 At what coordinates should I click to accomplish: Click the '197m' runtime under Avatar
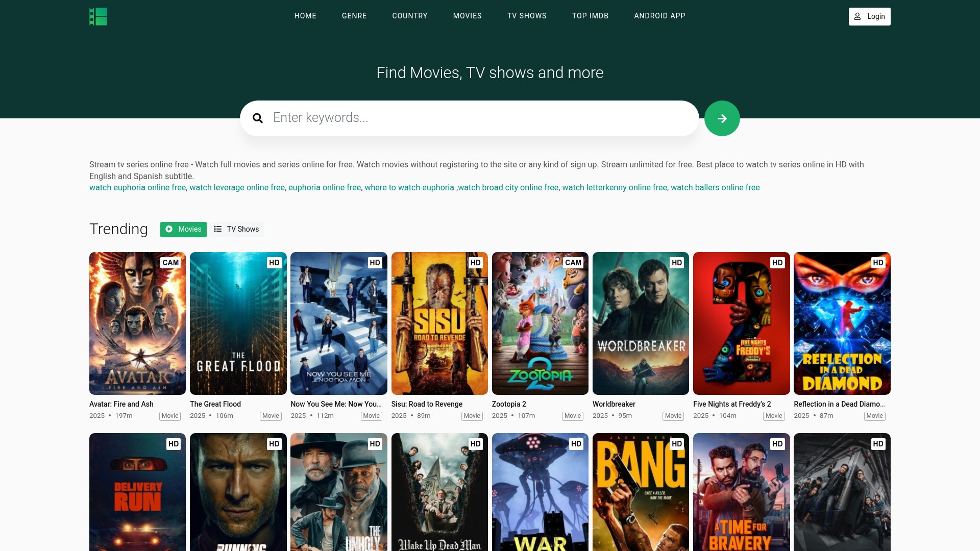[x=124, y=416]
